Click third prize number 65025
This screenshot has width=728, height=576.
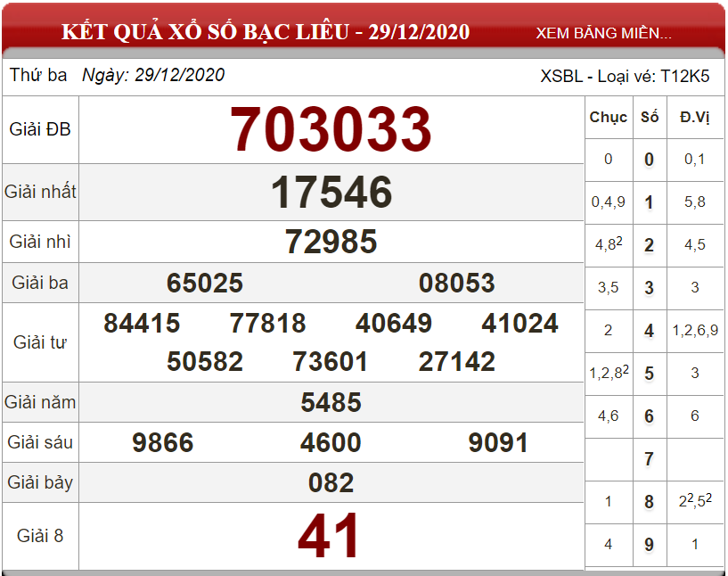[x=205, y=284]
